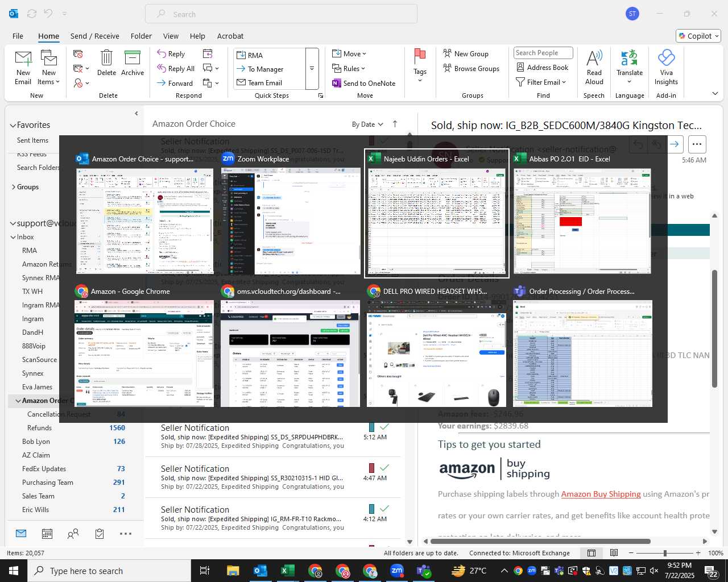Switch to Calendar view in navigation bar
Image resolution: width=728 pixels, height=582 pixels.
pyautogui.click(x=47, y=534)
